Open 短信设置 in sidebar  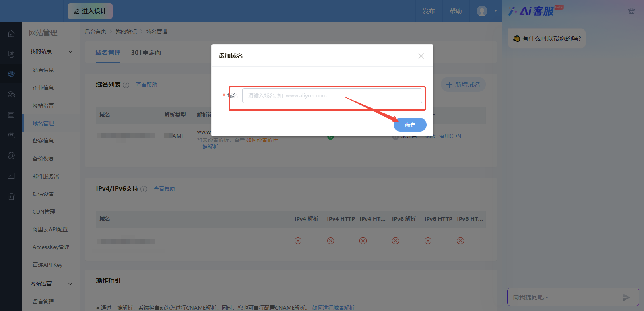(x=43, y=194)
